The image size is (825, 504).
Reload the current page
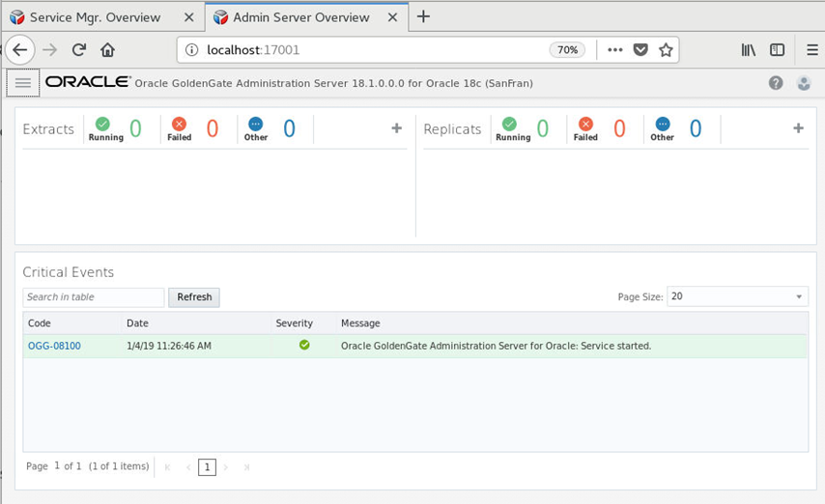pyautogui.click(x=79, y=50)
